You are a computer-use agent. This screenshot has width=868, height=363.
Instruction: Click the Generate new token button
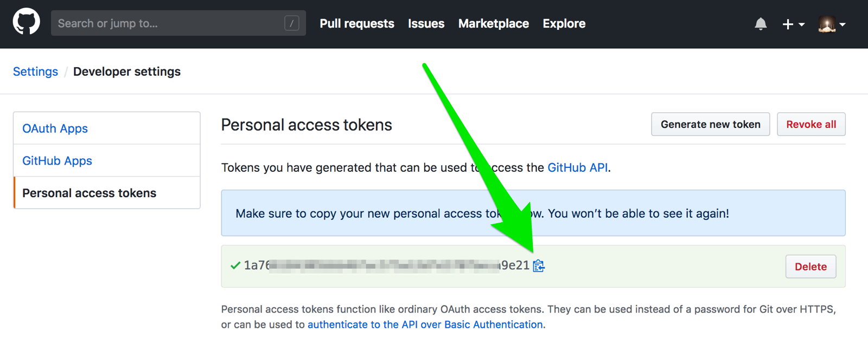point(710,124)
